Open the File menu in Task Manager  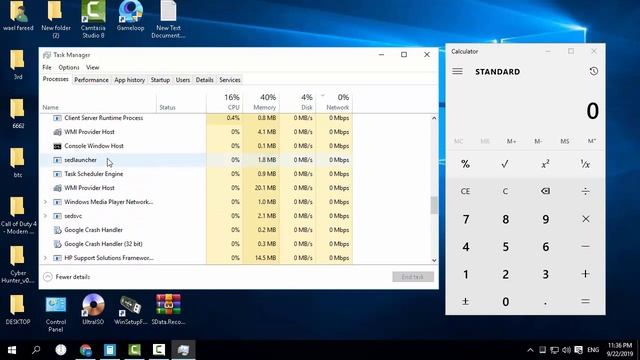[47, 67]
